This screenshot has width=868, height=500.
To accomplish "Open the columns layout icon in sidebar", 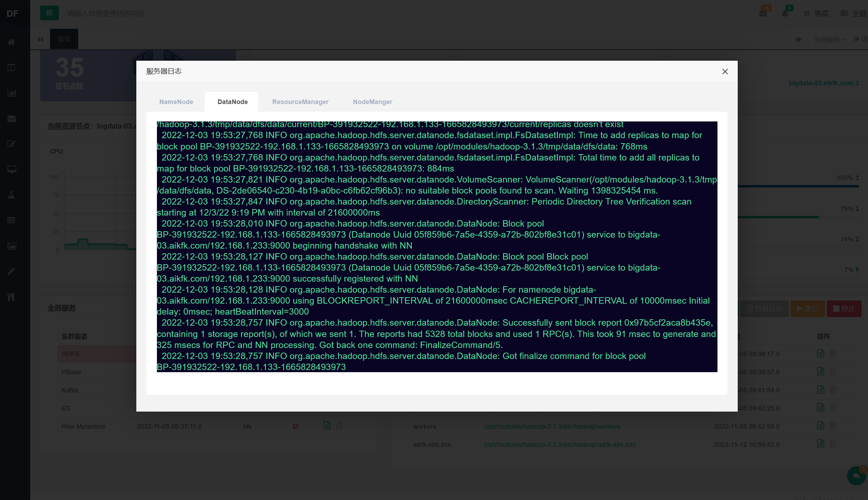I will pyautogui.click(x=11, y=67).
